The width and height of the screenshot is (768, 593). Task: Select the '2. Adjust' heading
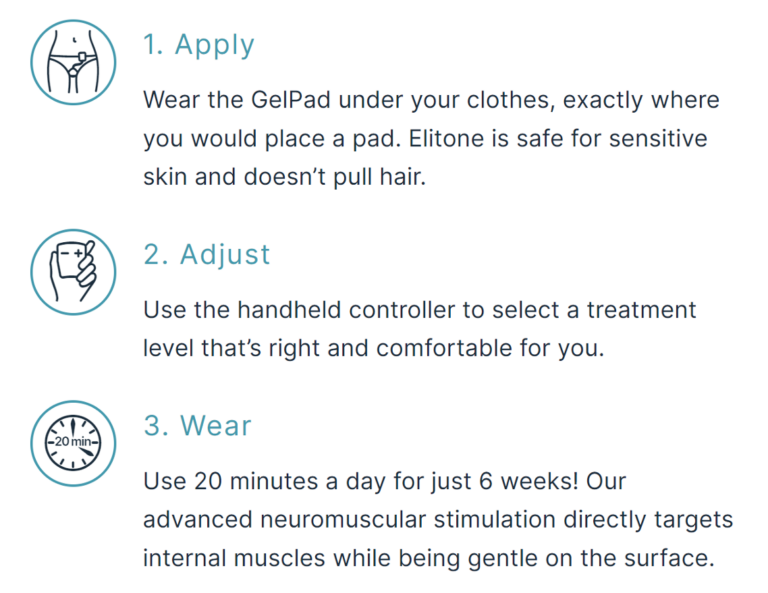207,255
